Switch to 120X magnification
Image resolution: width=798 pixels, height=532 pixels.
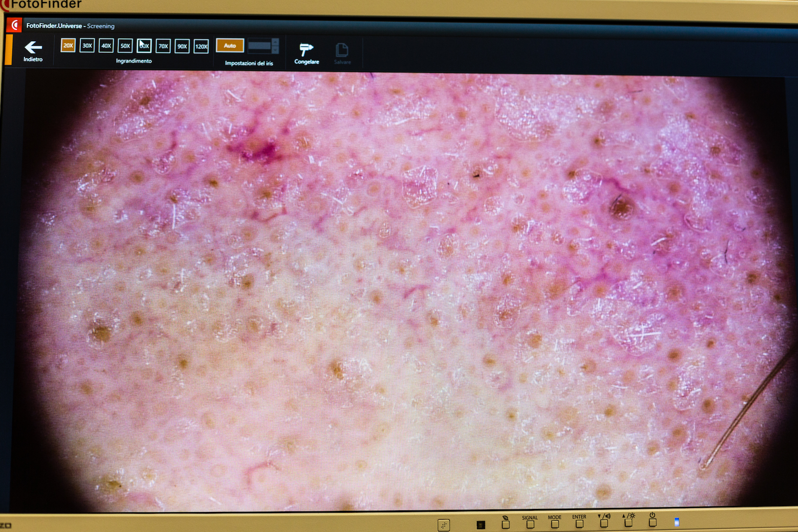pyautogui.click(x=201, y=47)
